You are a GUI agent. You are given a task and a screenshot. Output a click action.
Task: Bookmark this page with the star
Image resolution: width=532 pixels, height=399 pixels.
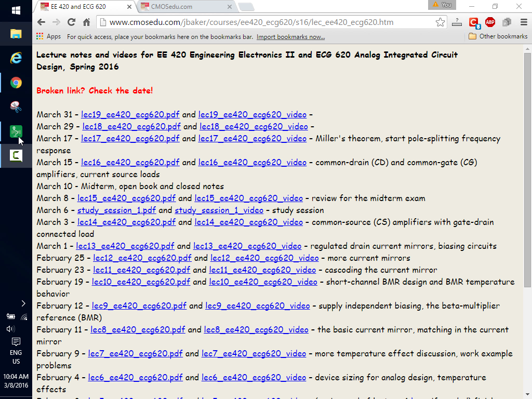pyautogui.click(x=440, y=22)
